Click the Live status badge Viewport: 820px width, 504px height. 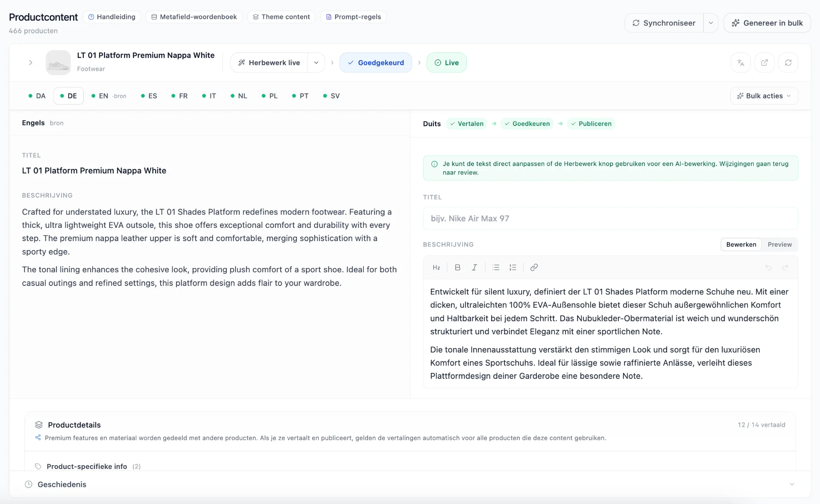(x=447, y=63)
